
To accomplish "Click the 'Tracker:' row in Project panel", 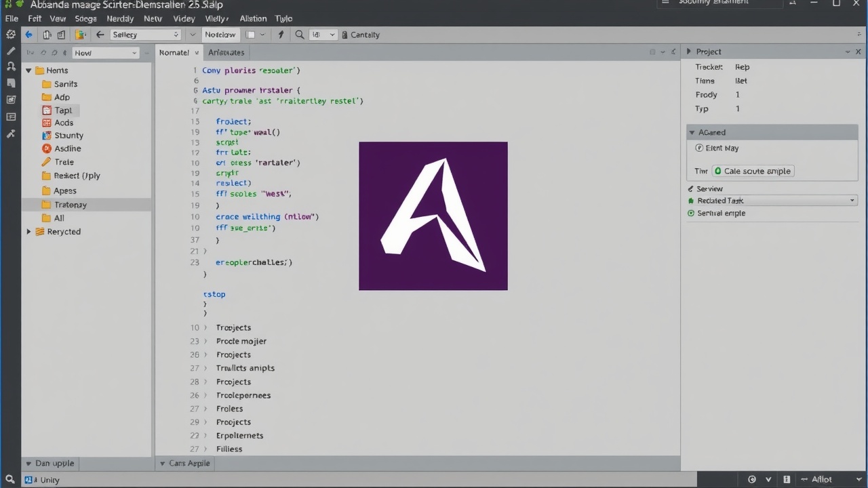I will point(723,67).
